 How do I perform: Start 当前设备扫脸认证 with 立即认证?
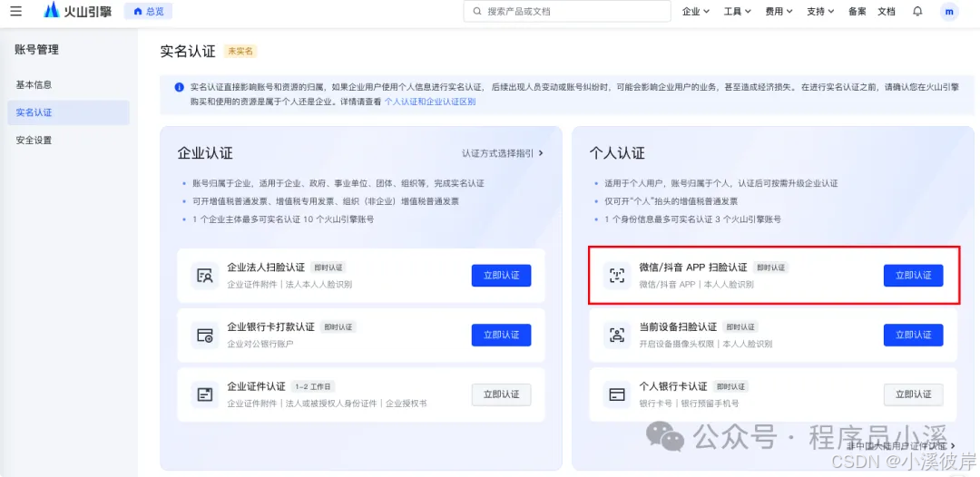click(x=913, y=335)
